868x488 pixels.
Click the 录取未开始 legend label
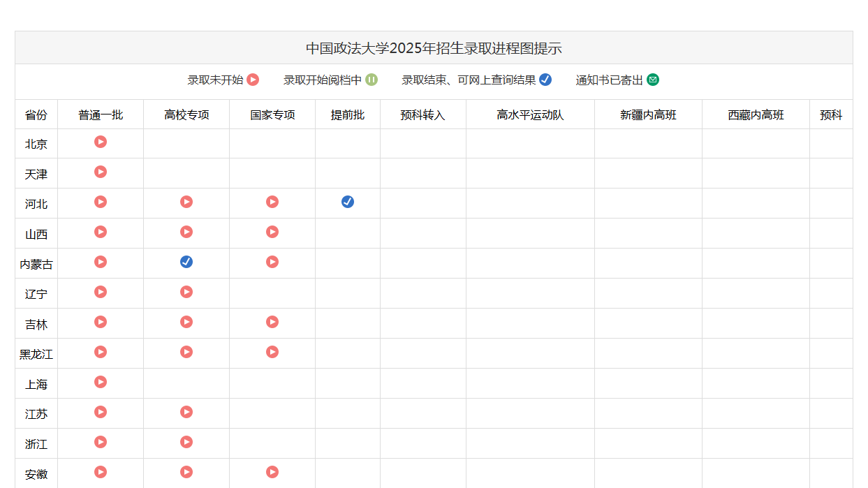tap(215, 80)
